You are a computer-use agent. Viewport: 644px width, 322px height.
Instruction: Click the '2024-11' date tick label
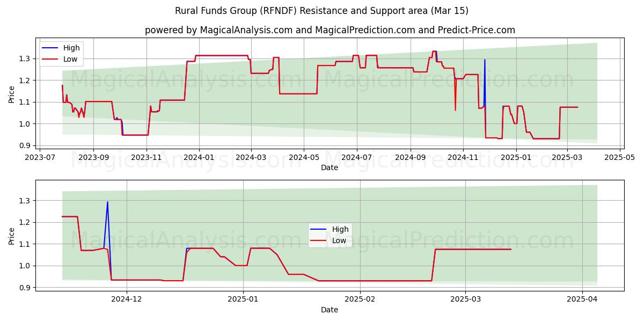pyautogui.click(x=463, y=158)
